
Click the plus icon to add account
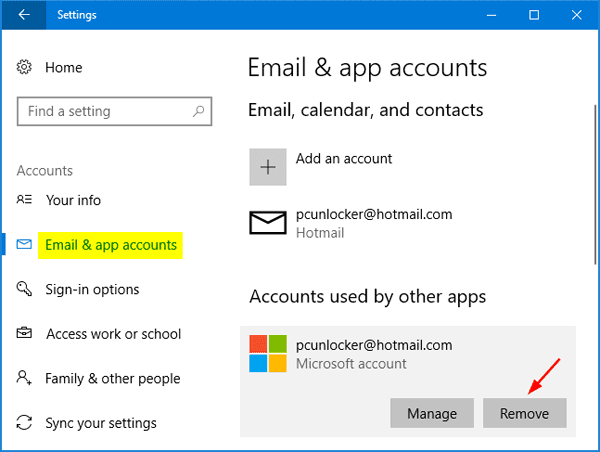[268, 167]
